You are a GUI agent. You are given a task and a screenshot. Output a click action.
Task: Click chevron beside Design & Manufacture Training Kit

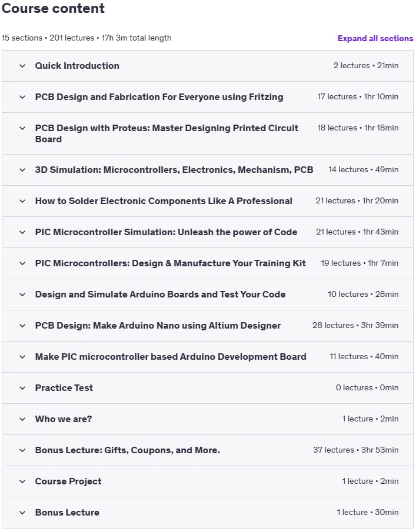click(22, 263)
